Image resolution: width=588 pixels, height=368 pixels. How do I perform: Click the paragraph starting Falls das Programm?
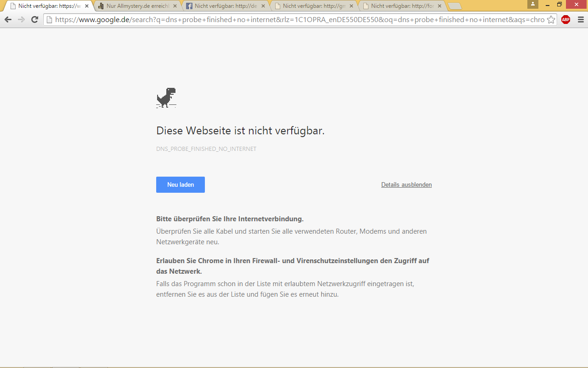[285, 289]
